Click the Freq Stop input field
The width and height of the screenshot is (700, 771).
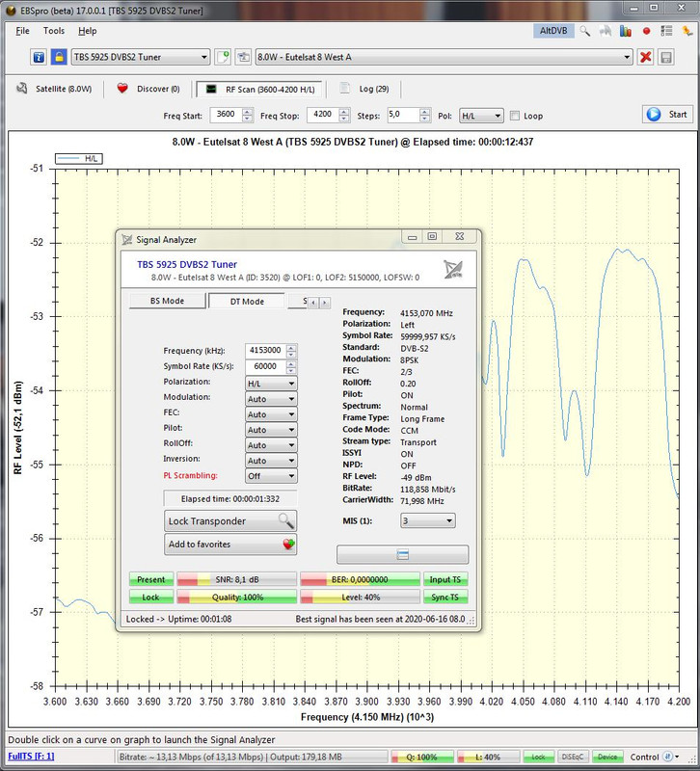click(x=323, y=115)
